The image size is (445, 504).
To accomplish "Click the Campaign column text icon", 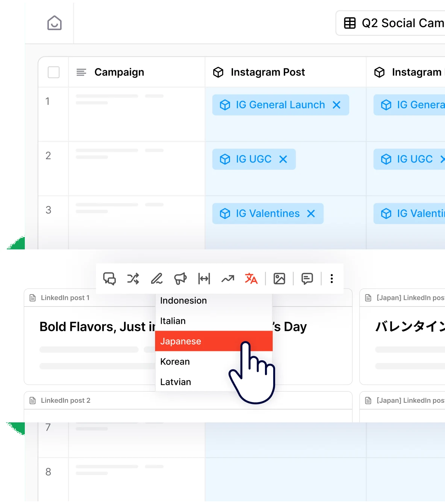I will tap(81, 72).
